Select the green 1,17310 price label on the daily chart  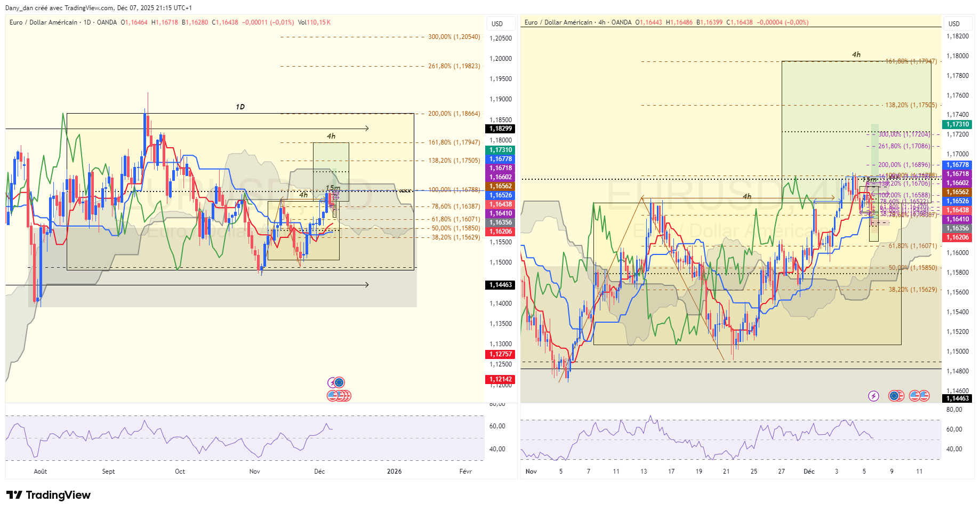click(x=501, y=150)
